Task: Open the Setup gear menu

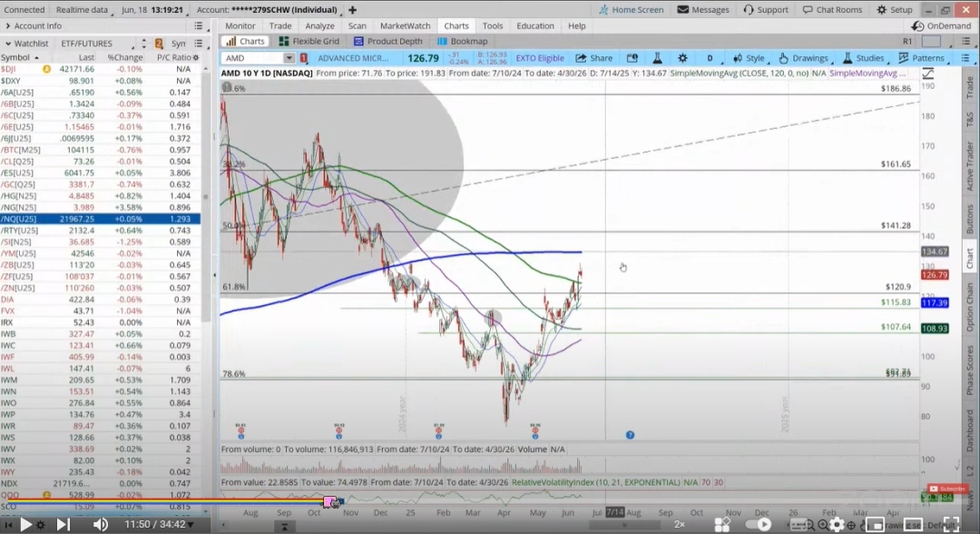Action: click(x=895, y=9)
